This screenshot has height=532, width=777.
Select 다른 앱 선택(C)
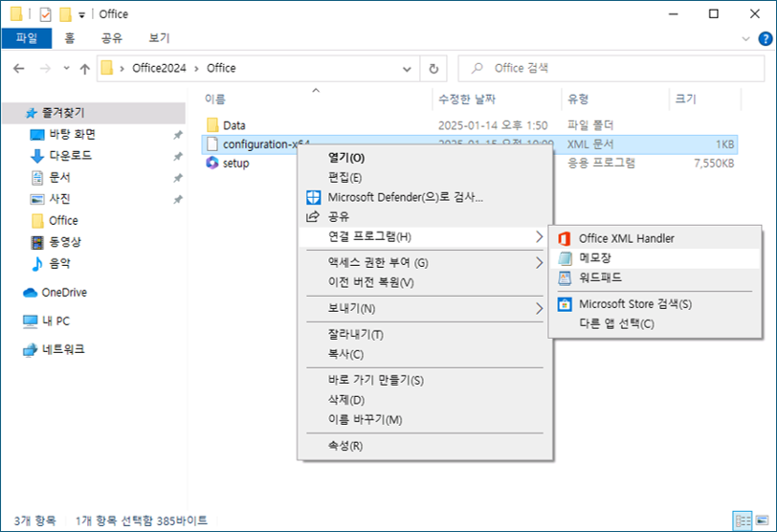click(655, 324)
